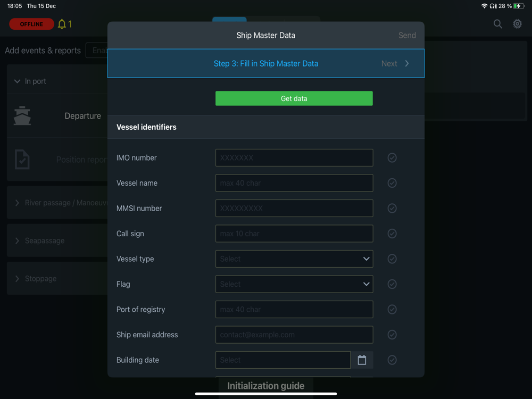
Task: Click the Get data button
Action: point(294,98)
